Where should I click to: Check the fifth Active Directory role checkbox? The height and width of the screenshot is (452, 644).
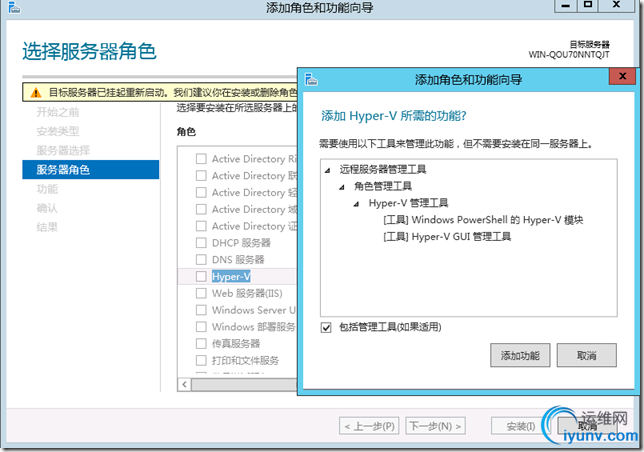coord(201,226)
